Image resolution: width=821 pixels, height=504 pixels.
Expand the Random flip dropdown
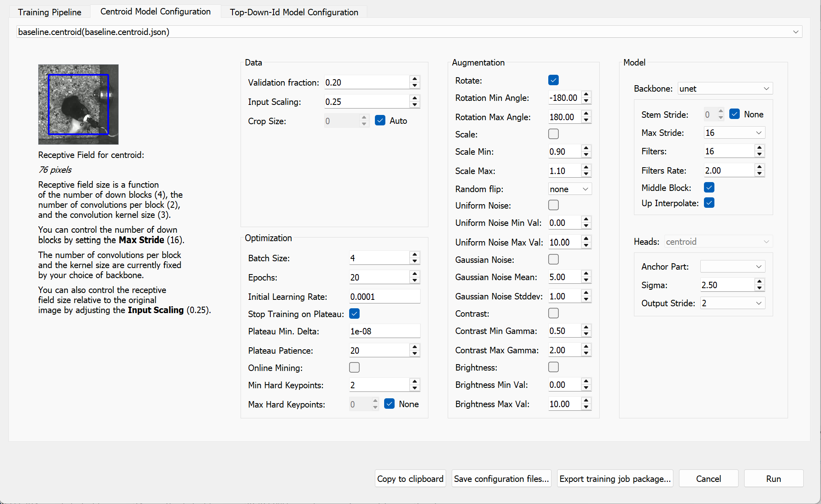coord(570,189)
